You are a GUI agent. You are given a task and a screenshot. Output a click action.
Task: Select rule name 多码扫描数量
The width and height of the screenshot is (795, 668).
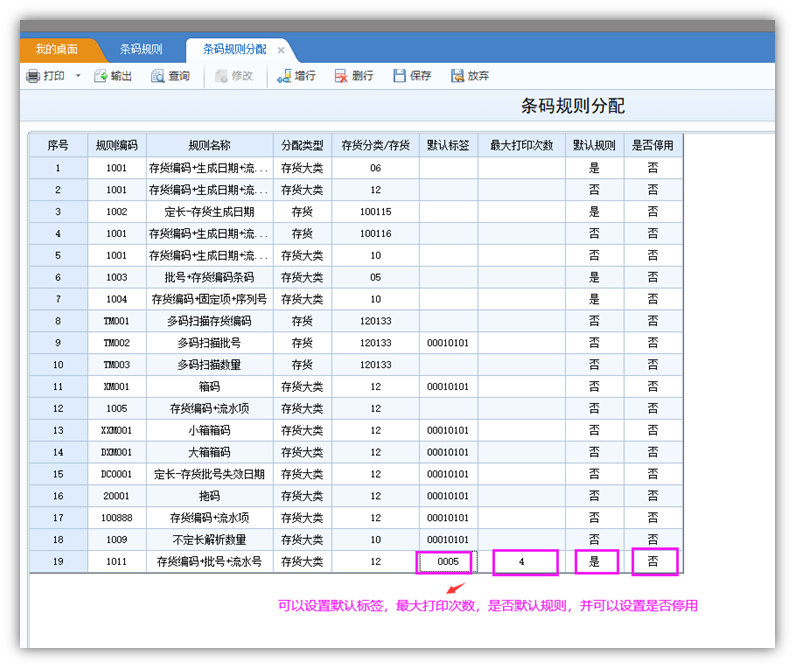click(x=209, y=365)
